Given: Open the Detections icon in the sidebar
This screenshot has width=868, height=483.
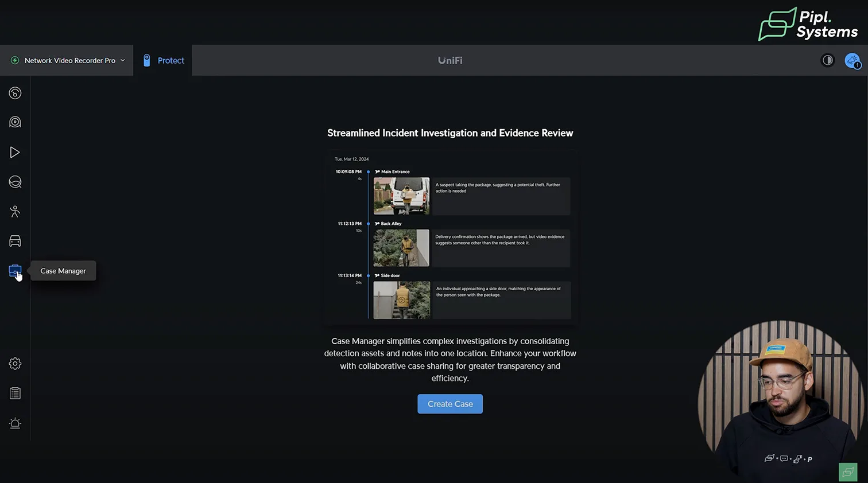Looking at the screenshot, I should coord(15,182).
